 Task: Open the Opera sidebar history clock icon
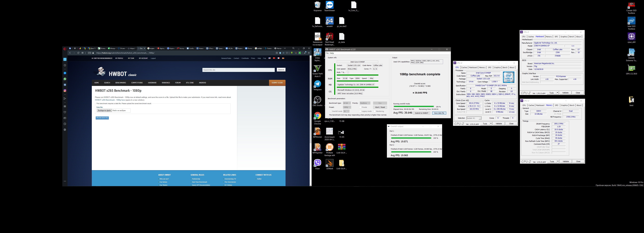(x=65, y=124)
